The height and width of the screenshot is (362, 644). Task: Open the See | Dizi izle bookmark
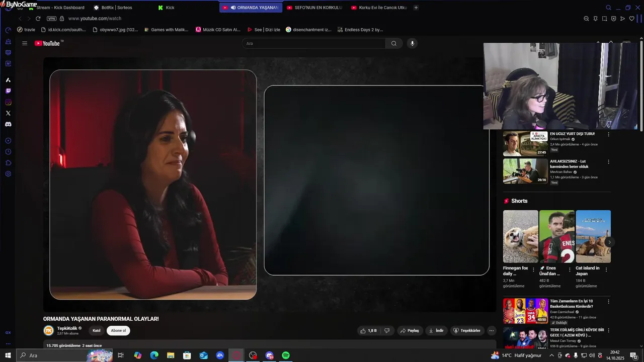tap(264, 30)
